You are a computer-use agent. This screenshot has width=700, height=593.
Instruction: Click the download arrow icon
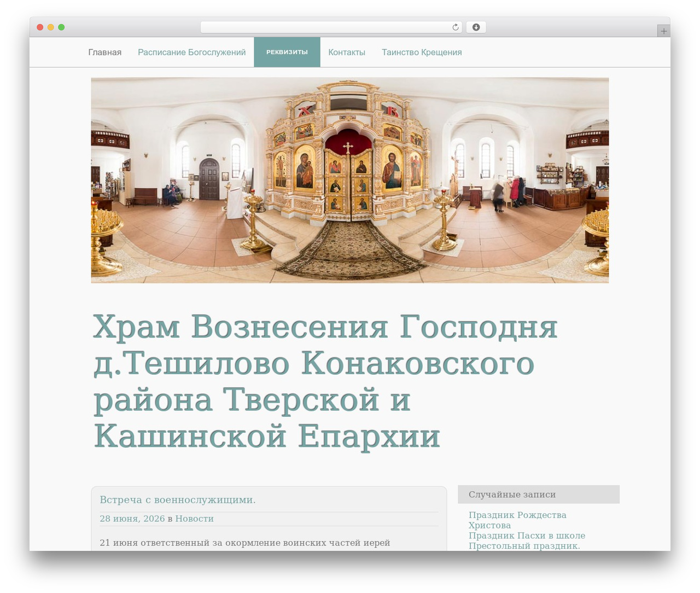[476, 27]
